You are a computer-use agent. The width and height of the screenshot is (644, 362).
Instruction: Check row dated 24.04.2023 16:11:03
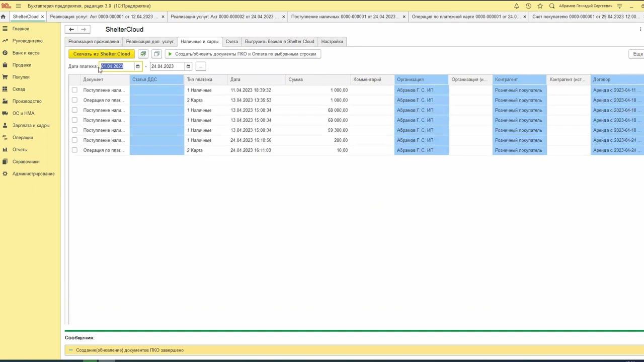[x=74, y=150]
